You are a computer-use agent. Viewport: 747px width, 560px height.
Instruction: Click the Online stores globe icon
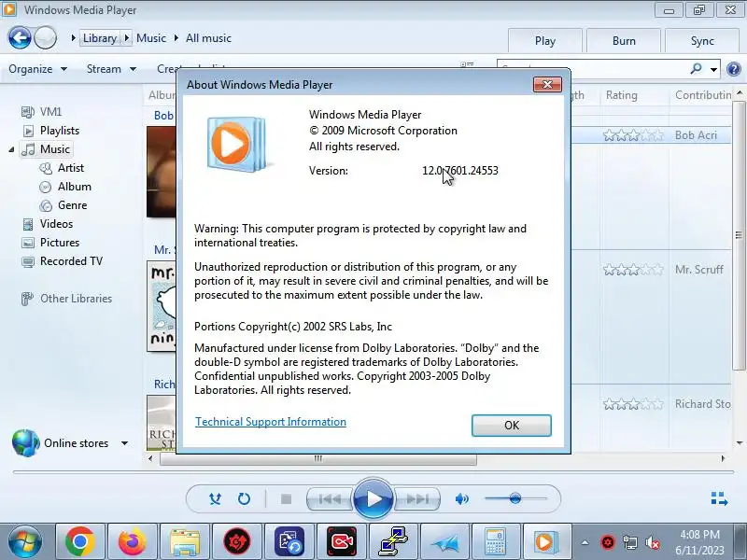click(x=26, y=442)
